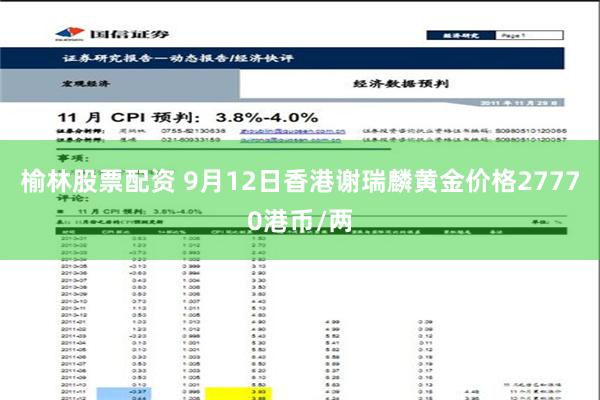Click the dark blue 经济研究 label
Screen dimensions: 600x400
tap(461, 35)
